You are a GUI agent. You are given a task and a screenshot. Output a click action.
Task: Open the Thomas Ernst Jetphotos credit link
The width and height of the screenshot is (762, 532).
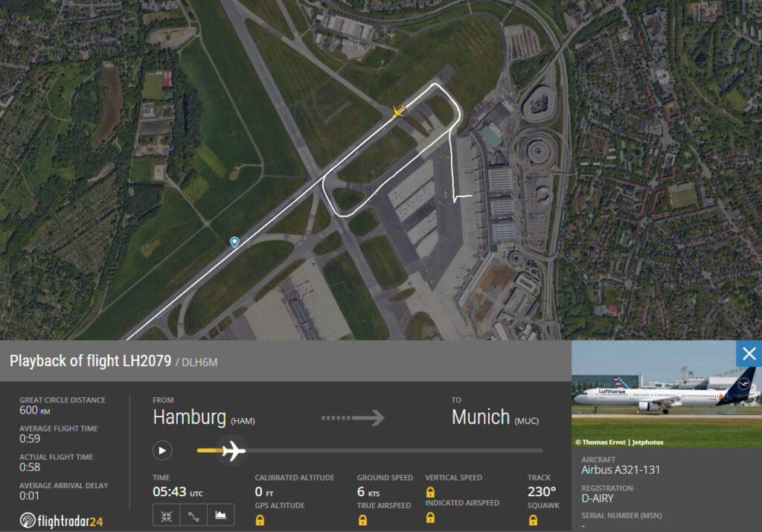619,442
